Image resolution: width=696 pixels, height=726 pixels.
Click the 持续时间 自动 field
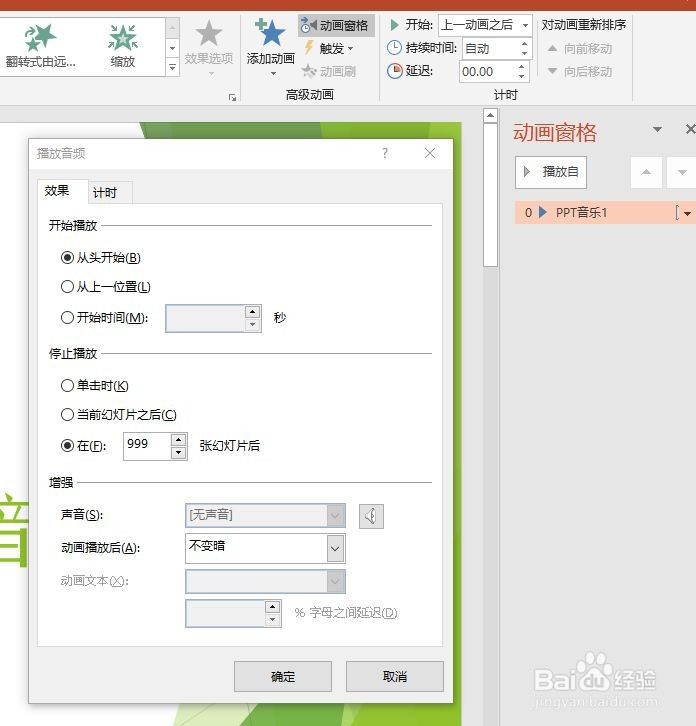coord(490,49)
